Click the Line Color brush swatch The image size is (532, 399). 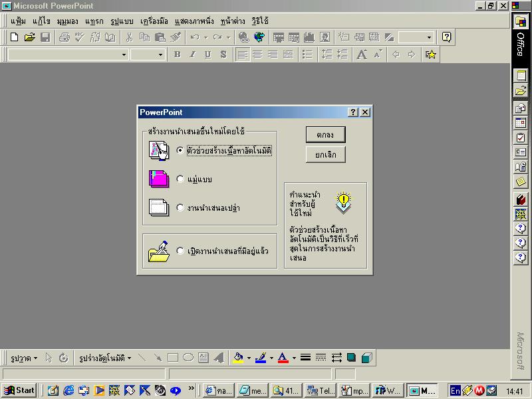pyautogui.click(x=261, y=358)
